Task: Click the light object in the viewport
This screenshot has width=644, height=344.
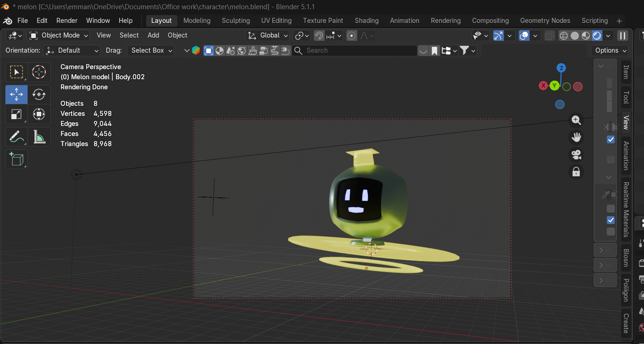Action: point(76,175)
